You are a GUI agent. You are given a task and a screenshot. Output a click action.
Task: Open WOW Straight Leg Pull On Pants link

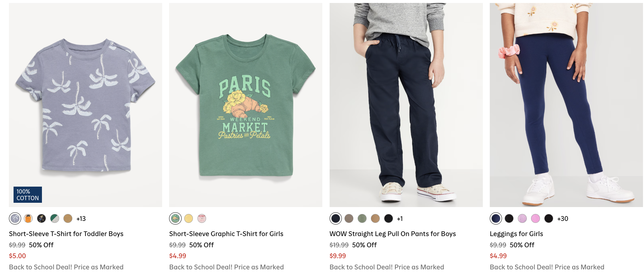click(x=393, y=234)
